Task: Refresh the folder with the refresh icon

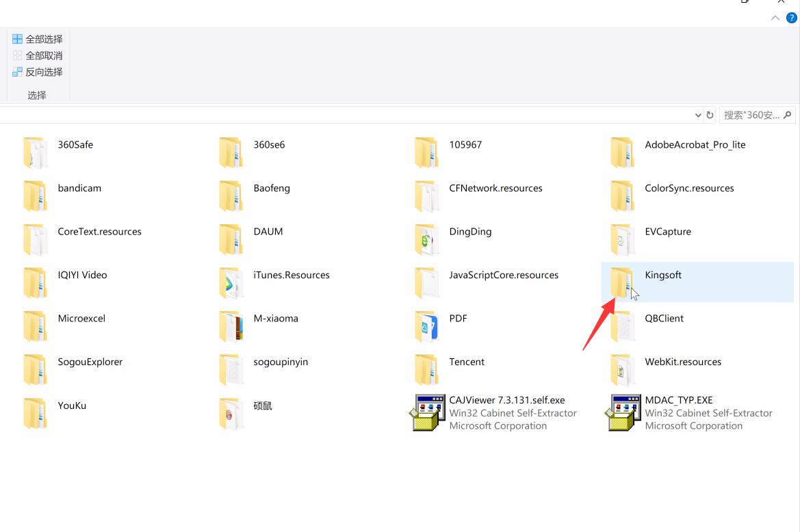Action: point(710,115)
